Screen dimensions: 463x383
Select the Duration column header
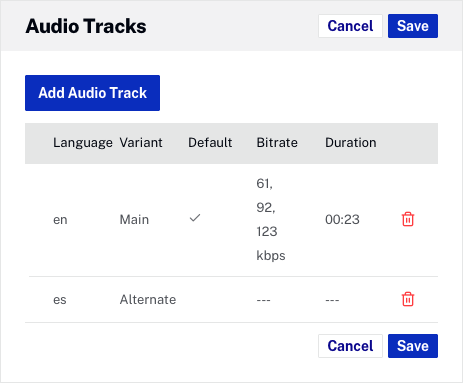(x=351, y=143)
